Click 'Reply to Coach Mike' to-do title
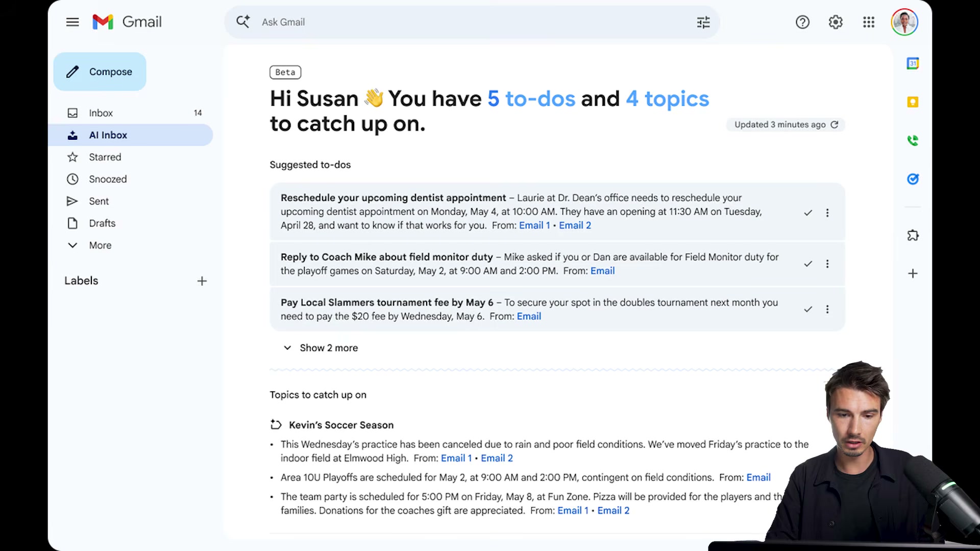Viewport: 980px width, 551px height. [x=387, y=257]
